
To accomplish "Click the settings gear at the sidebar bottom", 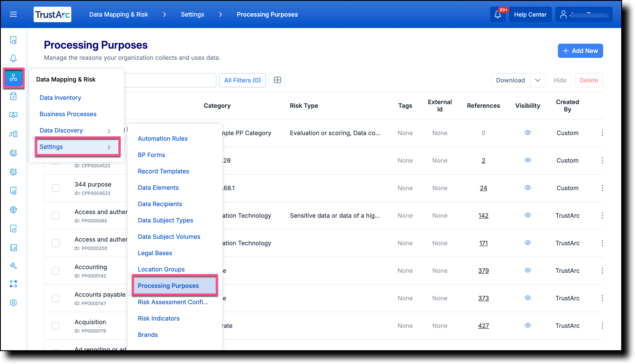I will coord(13,303).
